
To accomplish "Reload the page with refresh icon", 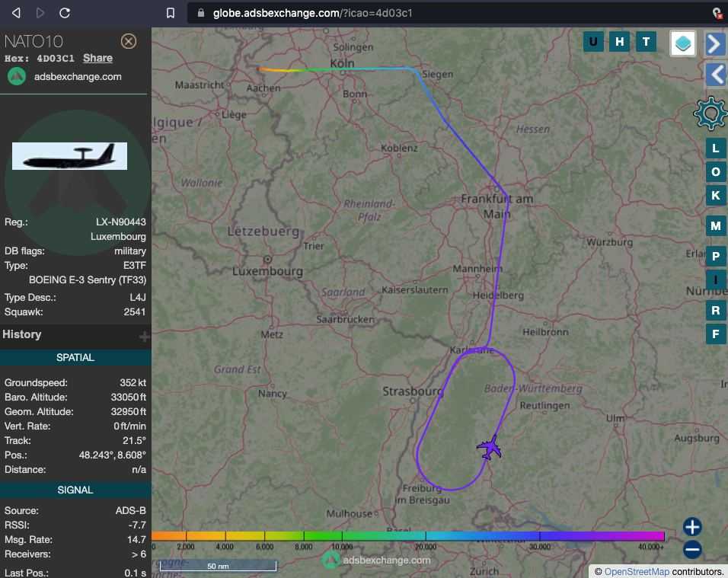I will pos(65,13).
